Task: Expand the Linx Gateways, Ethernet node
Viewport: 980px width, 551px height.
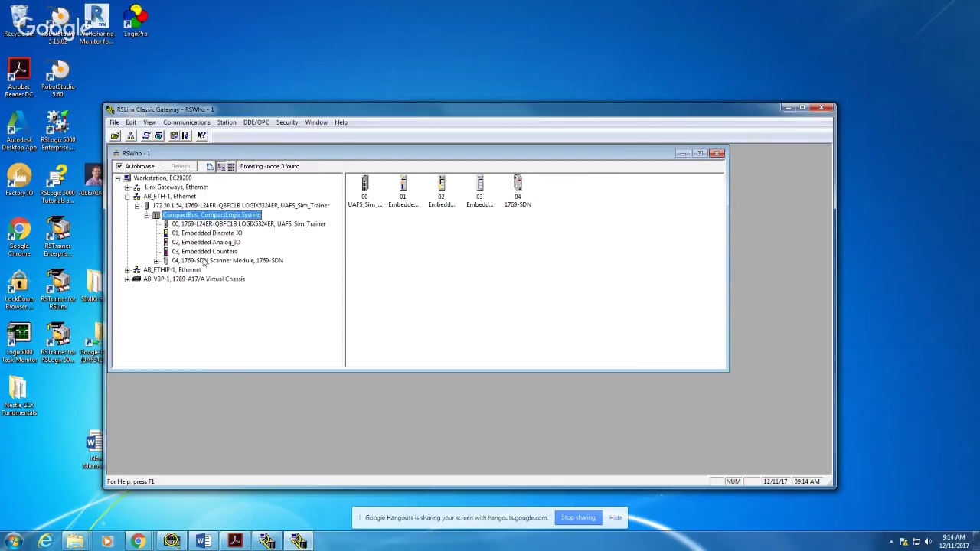Action: 127,187
